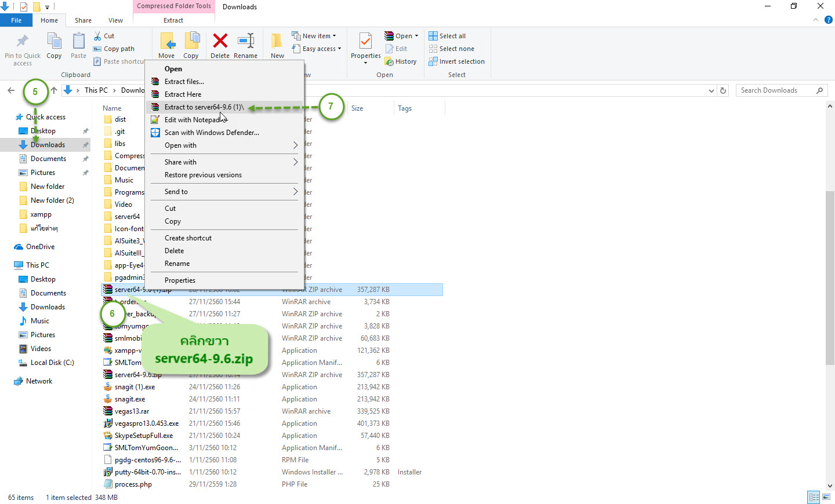Click the History icon in the Open group

pyautogui.click(x=401, y=61)
